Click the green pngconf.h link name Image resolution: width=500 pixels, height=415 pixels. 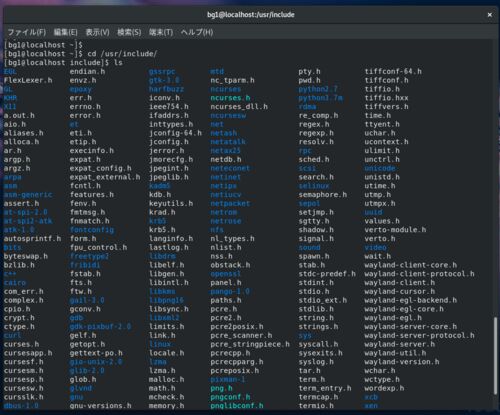click(x=230, y=397)
